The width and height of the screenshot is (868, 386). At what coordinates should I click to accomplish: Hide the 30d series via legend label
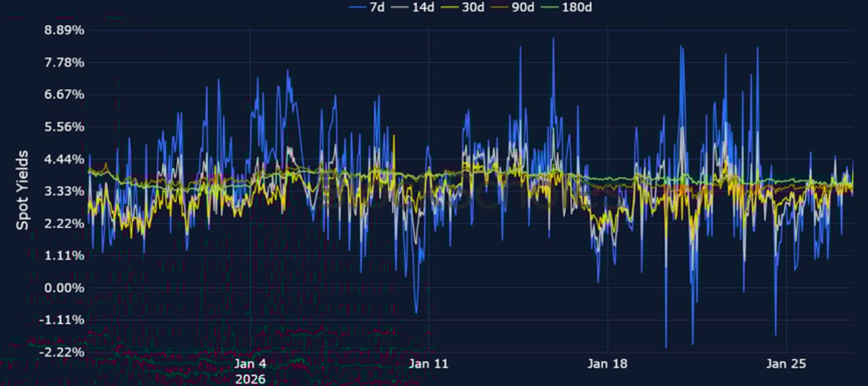pos(474,7)
